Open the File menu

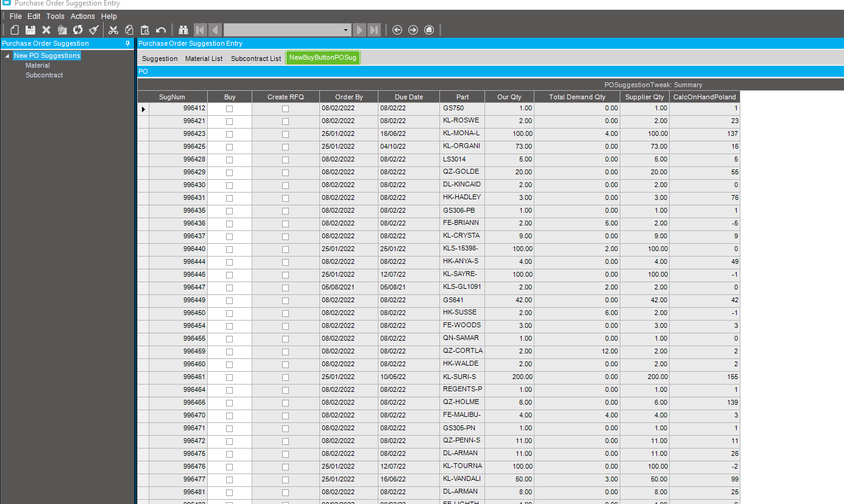pos(16,16)
